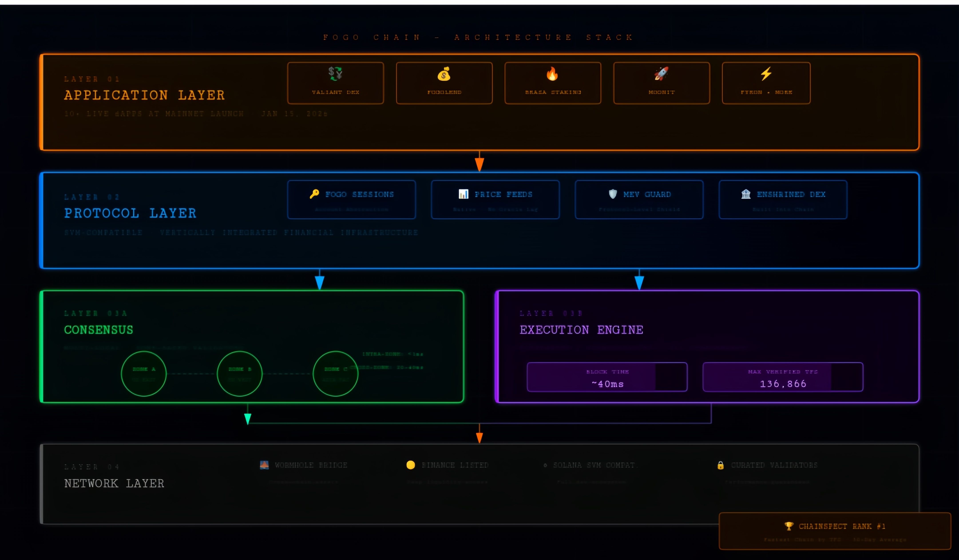The width and height of the screenshot is (959, 560).
Task: Click the Wormhole Bridge icon
Action: click(264, 465)
